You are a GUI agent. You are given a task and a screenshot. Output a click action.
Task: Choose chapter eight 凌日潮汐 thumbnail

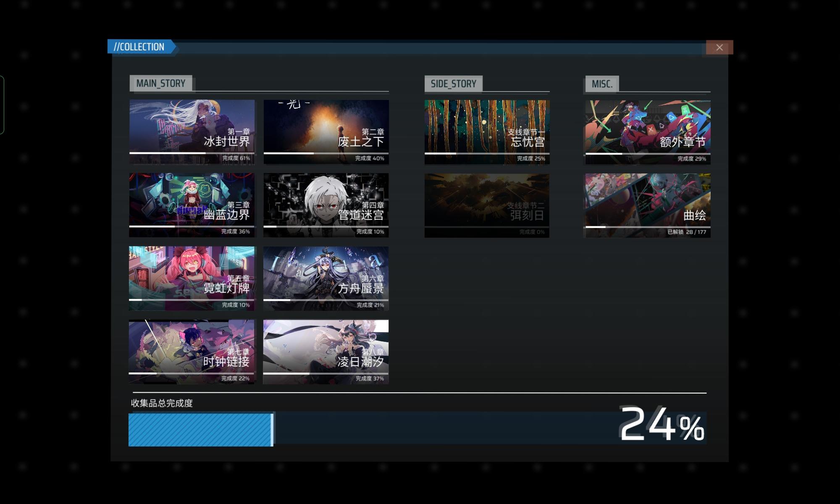pos(326,352)
